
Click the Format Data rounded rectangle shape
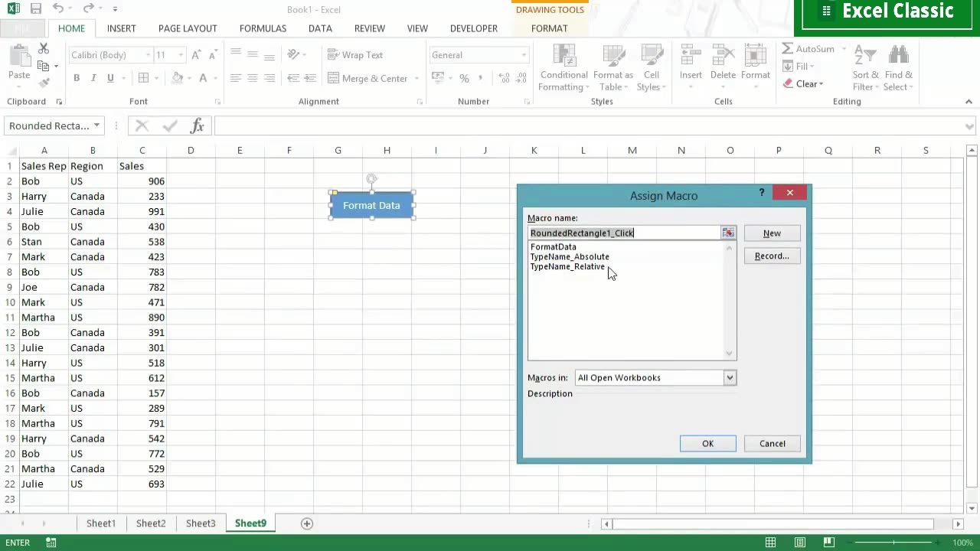click(x=372, y=205)
